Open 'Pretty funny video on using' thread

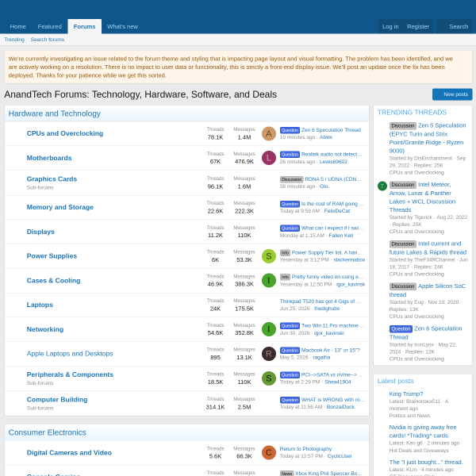[x=328, y=277]
